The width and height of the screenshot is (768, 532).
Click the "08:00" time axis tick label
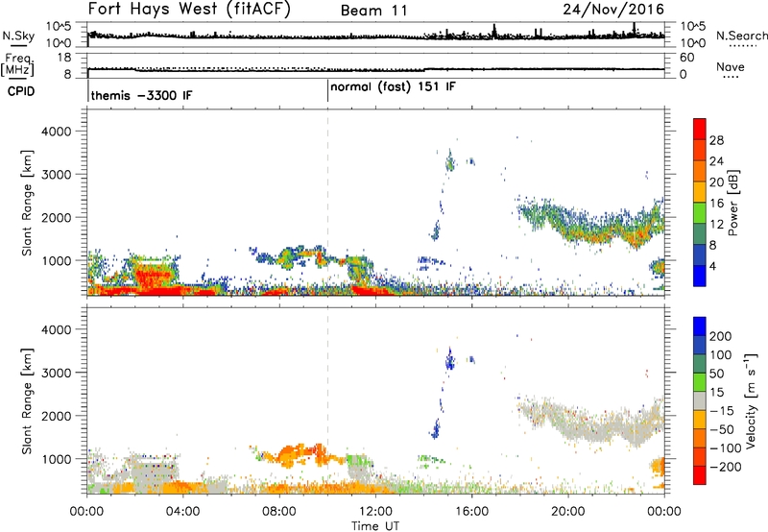point(279,512)
